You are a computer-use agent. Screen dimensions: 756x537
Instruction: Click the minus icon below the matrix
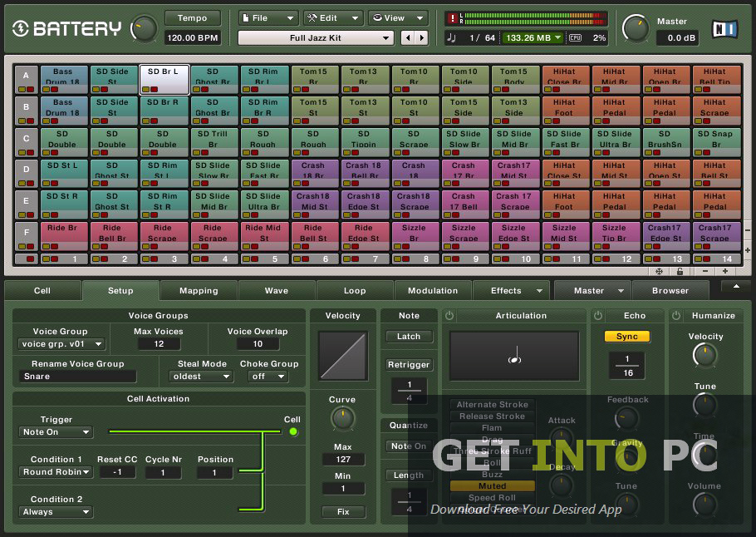click(704, 271)
